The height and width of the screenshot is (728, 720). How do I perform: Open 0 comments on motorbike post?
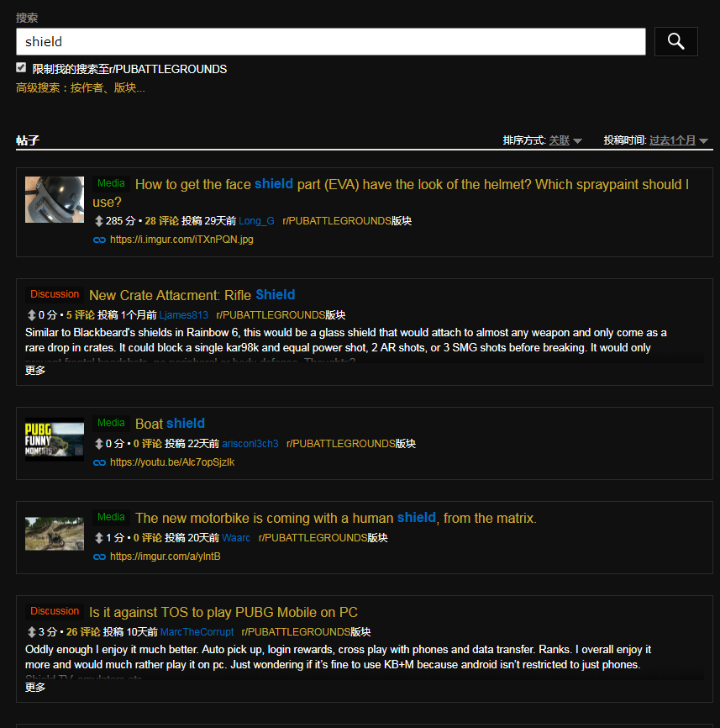click(x=148, y=538)
